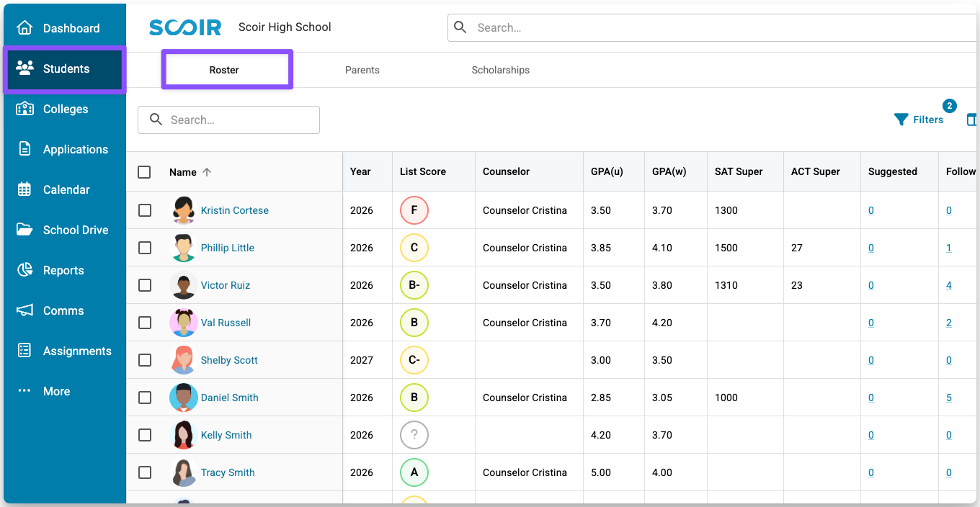Switch to the Scholarships tab
Image resolution: width=980 pixels, height=507 pixels.
(x=500, y=70)
